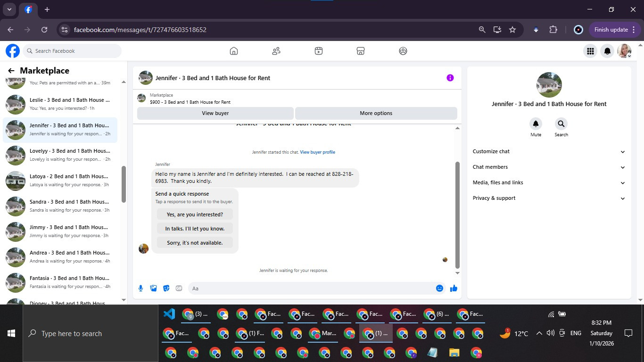This screenshot has width=644, height=362.
Task: Choose a GIF icon
Action: 179,288
